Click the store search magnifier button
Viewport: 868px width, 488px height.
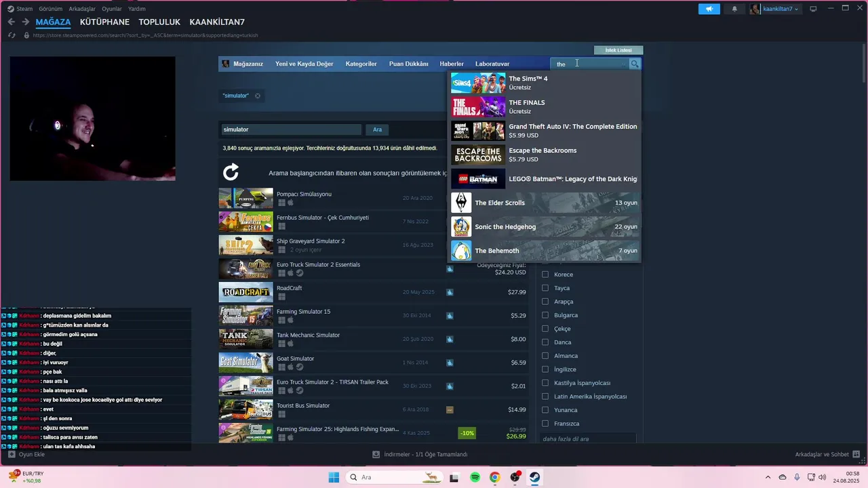635,64
